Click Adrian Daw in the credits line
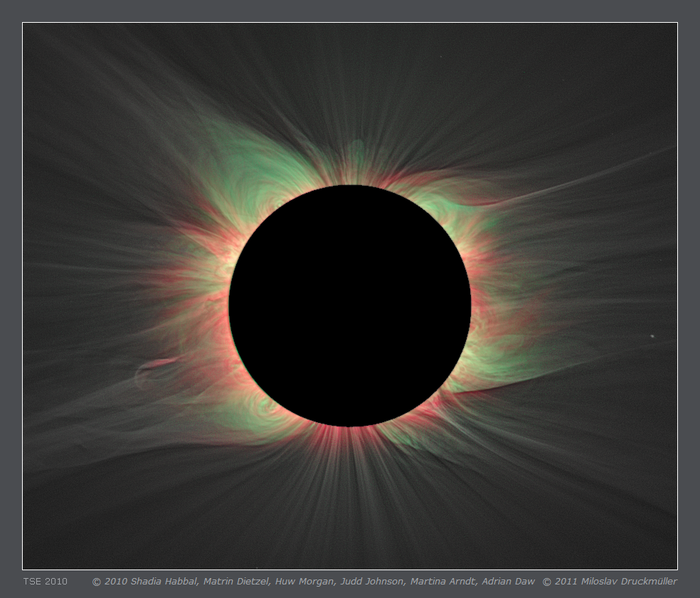The image size is (700, 598). pyautogui.click(x=508, y=582)
